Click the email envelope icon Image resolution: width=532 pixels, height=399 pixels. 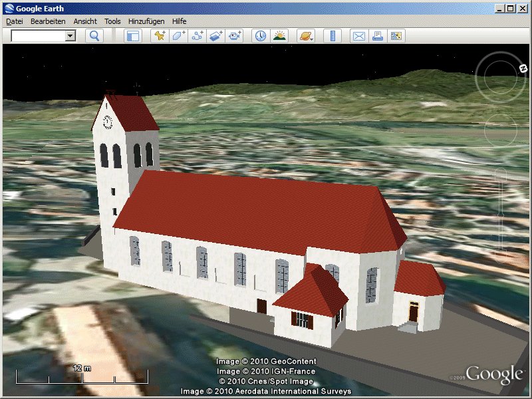[x=359, y=36]
